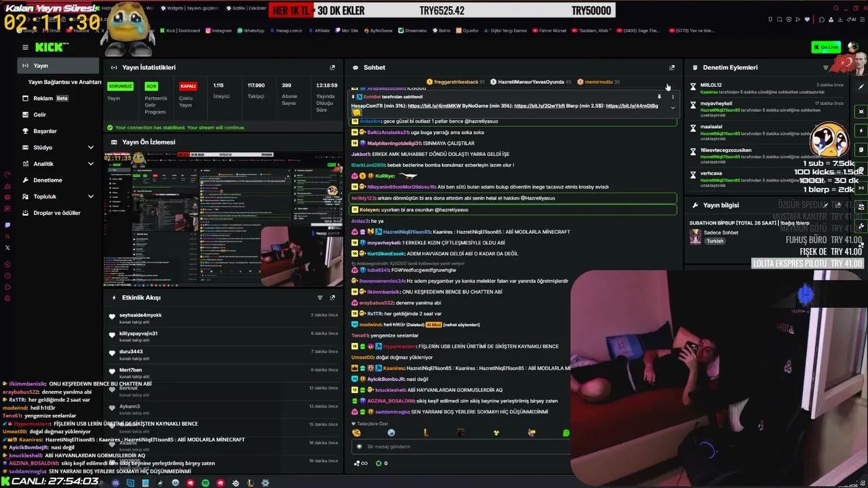Click the kicks balance icon below chat input
Image resolution: width=868 pixels, height=488 pixels.
(x=379, y=464)
